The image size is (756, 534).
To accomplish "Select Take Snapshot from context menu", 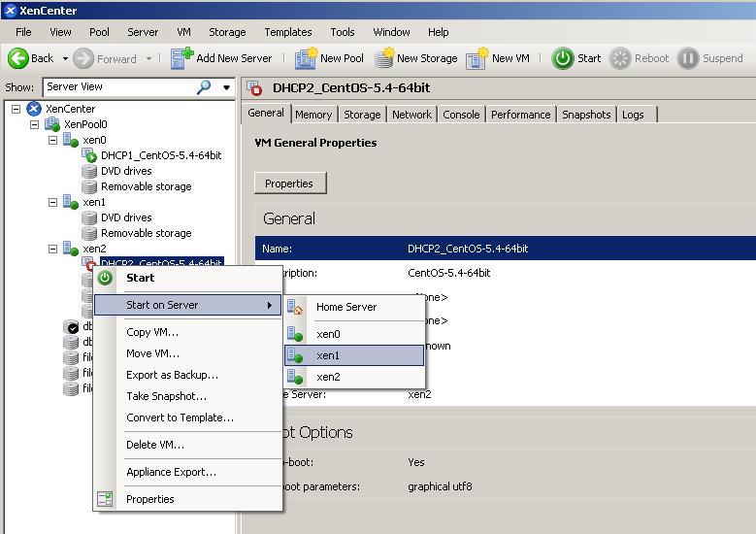I will (166, 396).
